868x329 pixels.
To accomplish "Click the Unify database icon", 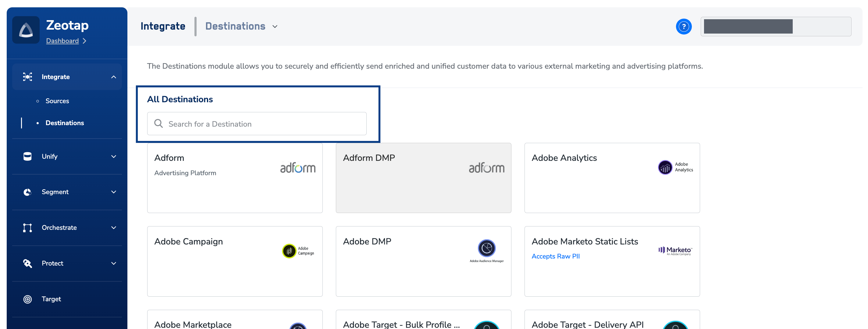I will pyautogui.click(x=27, y=156).
